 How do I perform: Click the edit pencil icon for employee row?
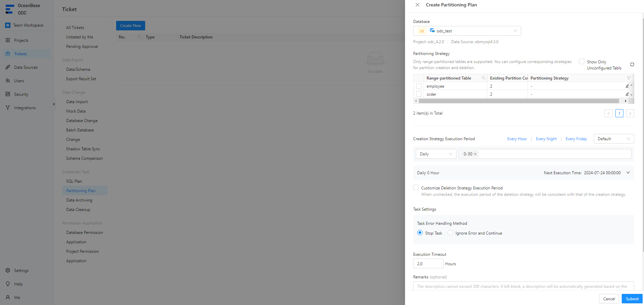click(x=627, y=86)
